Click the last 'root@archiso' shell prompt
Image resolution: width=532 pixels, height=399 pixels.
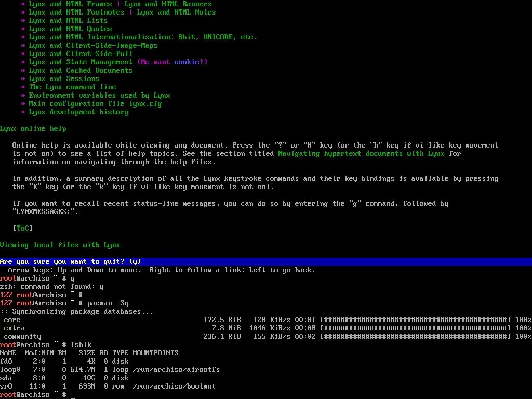click(x=25, y=395)
